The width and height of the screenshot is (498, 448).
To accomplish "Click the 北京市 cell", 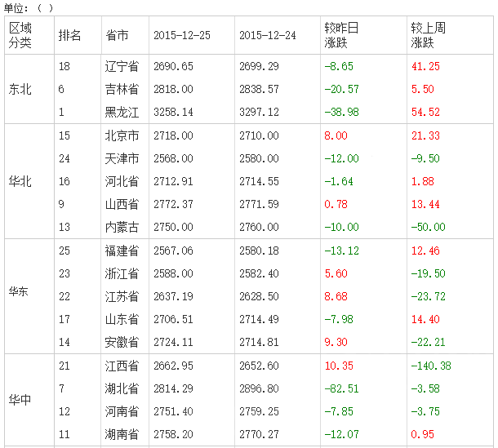I will click(x=122, y=135).
